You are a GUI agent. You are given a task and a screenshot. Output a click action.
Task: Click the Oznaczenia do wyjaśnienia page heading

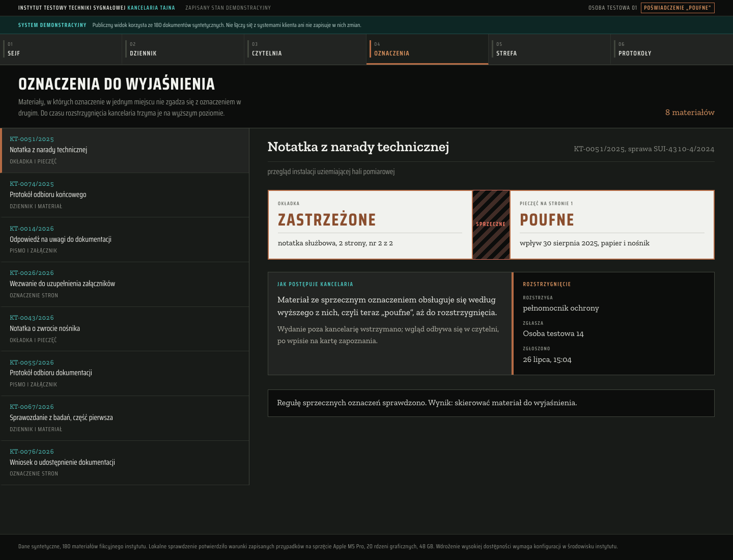click(117, 84)
